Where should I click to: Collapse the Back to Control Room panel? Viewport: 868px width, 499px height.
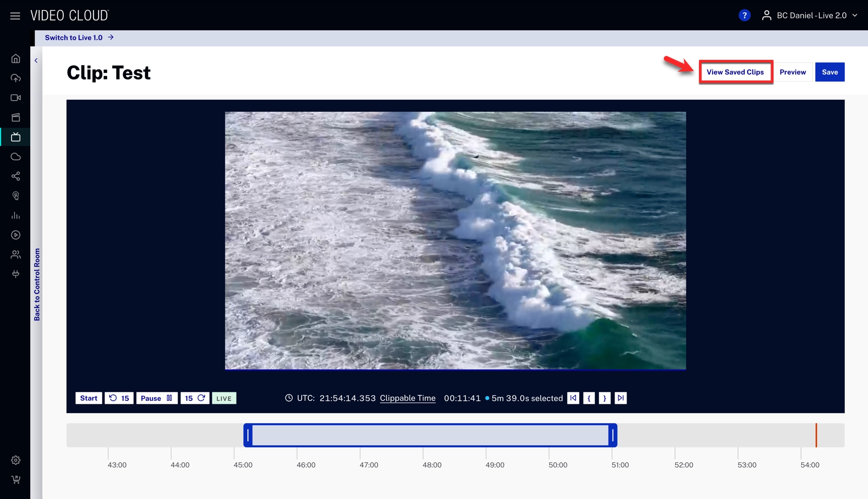tap(36, 60)
